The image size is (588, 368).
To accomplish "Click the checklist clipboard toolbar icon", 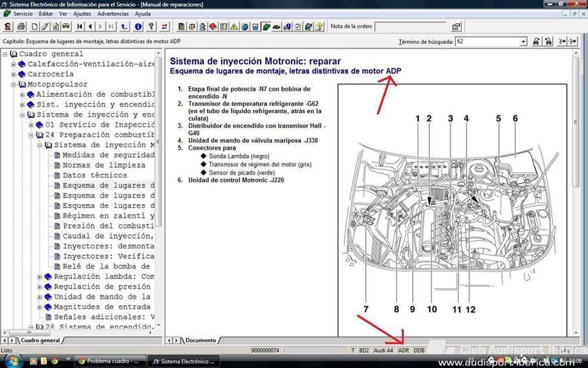I will pyautogui.click(x=298, y=27).
